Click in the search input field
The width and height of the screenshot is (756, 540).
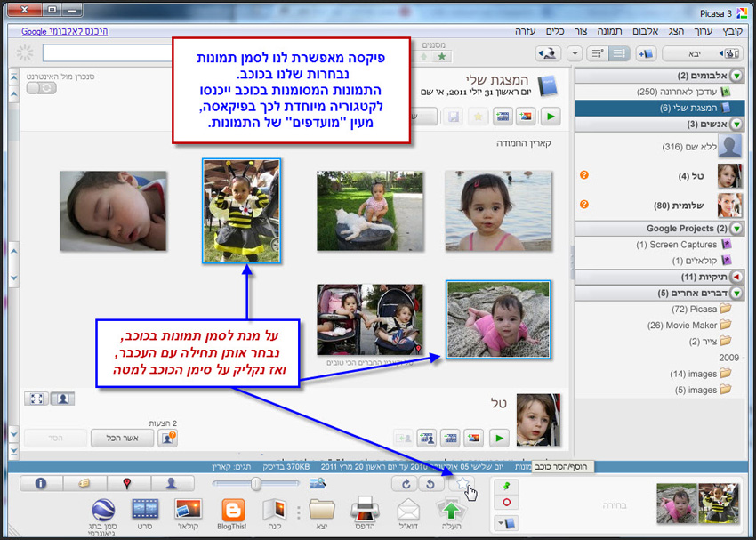pyautogui.click(x=107, y=53)
